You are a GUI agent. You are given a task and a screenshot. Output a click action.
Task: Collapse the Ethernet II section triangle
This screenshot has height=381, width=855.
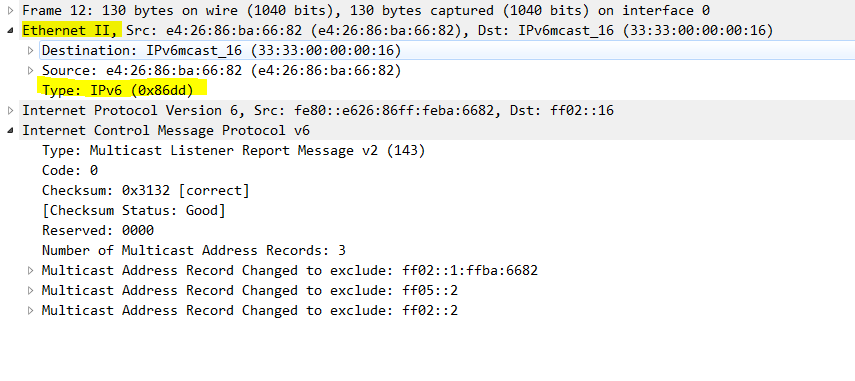pyautogui.click(x=10, y=31)
